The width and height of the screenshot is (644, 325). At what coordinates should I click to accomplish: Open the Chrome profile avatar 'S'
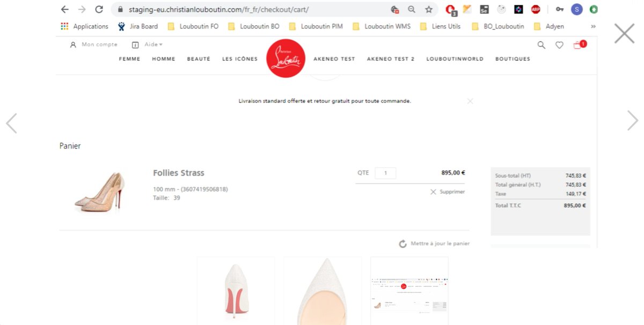pos(577,9)
